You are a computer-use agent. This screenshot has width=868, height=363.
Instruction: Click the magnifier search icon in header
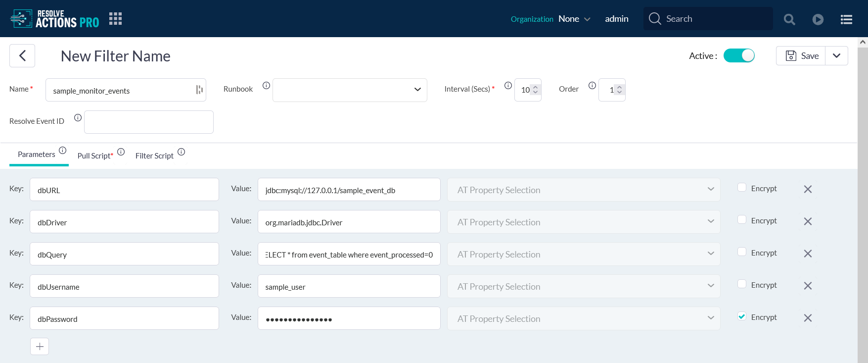(x=789, y=19)
